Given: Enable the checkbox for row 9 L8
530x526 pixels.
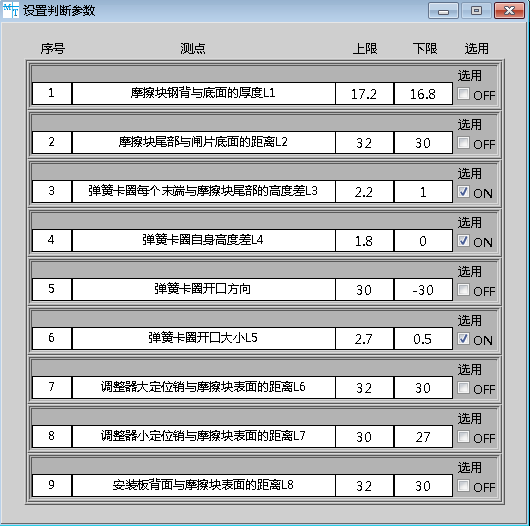Looking at the screenshot, I should pos(463,486).
